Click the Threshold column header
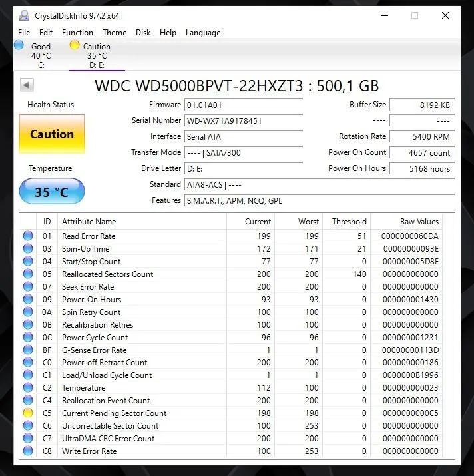The width and height of the screenshot is (474, 476). tap(347, 221)
